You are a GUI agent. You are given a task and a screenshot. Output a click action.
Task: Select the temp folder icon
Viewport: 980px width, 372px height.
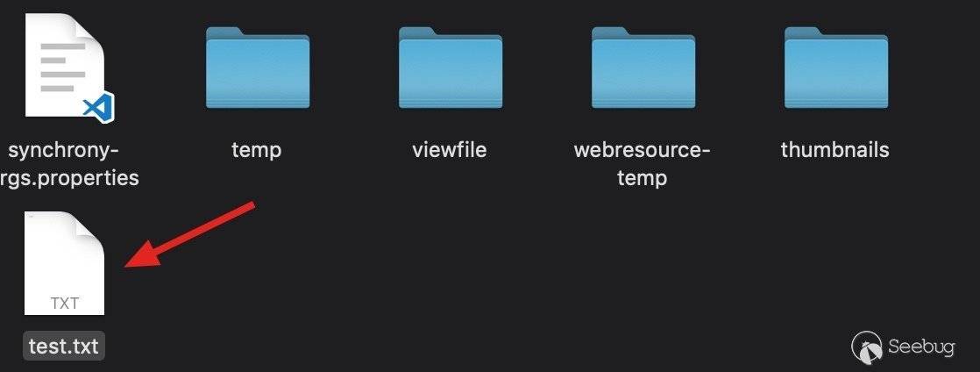(258, 68)
